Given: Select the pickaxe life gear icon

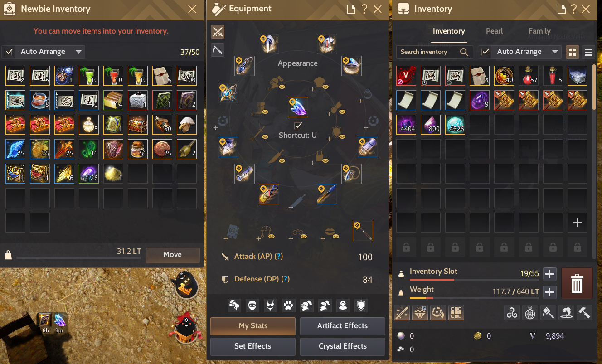Looking at the screenshot, I should pyautogui.click(x=218, y=50).
